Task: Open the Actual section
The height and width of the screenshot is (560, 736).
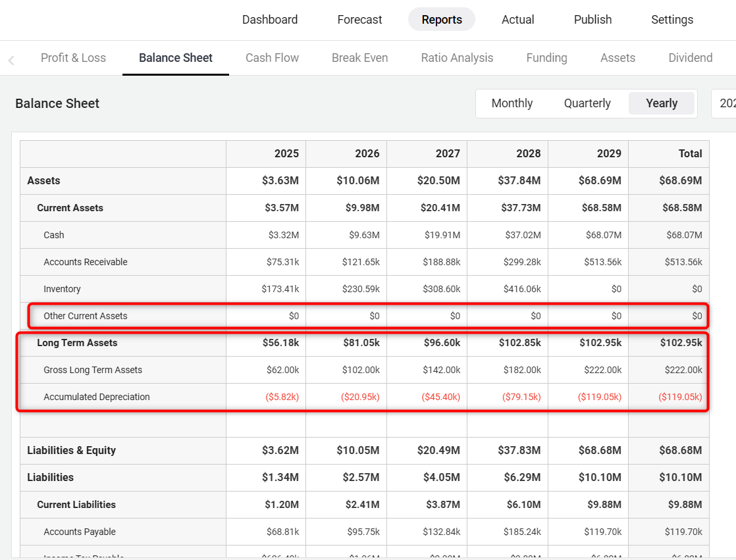Action: click(517, 20)
